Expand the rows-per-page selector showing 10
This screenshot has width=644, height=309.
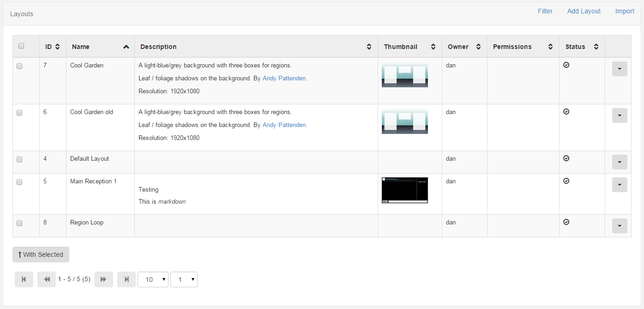tap(153, 279)
